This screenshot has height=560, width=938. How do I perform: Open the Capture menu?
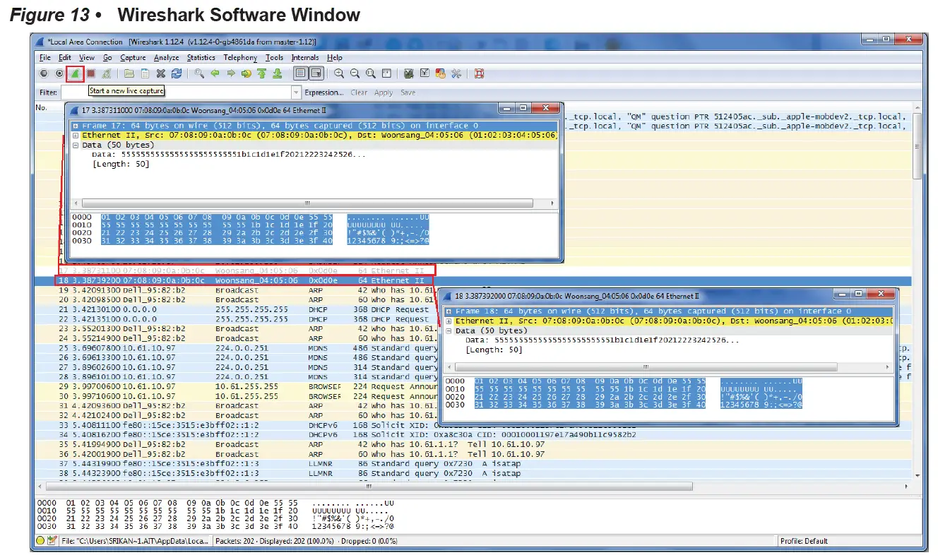(x=133, y=57)
